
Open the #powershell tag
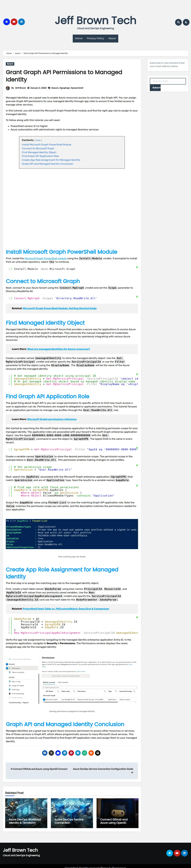[77, 88]
